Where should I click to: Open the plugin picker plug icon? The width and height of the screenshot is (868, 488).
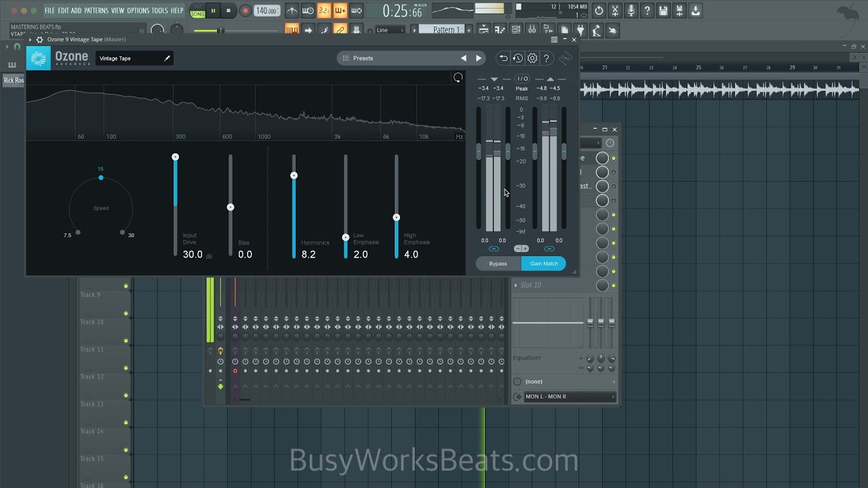[580, 30]
